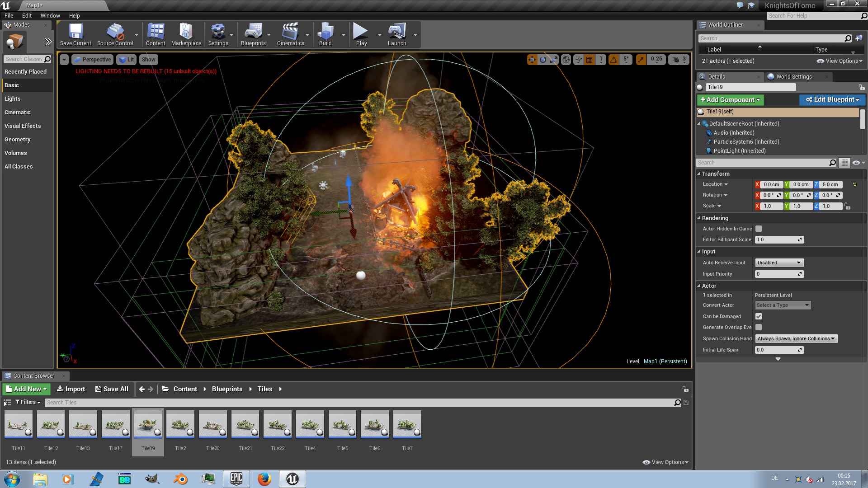Screen dimensions: 868x488
Task: Open the Window menu
Action: 50,15
